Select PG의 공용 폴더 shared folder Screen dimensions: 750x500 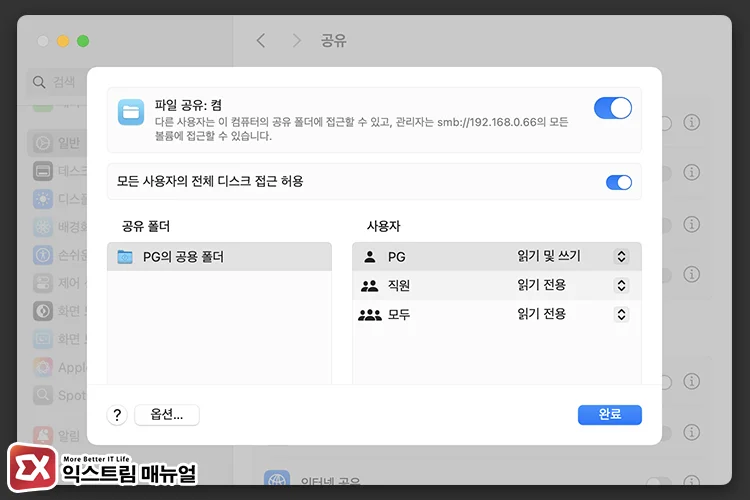point(219,257)
